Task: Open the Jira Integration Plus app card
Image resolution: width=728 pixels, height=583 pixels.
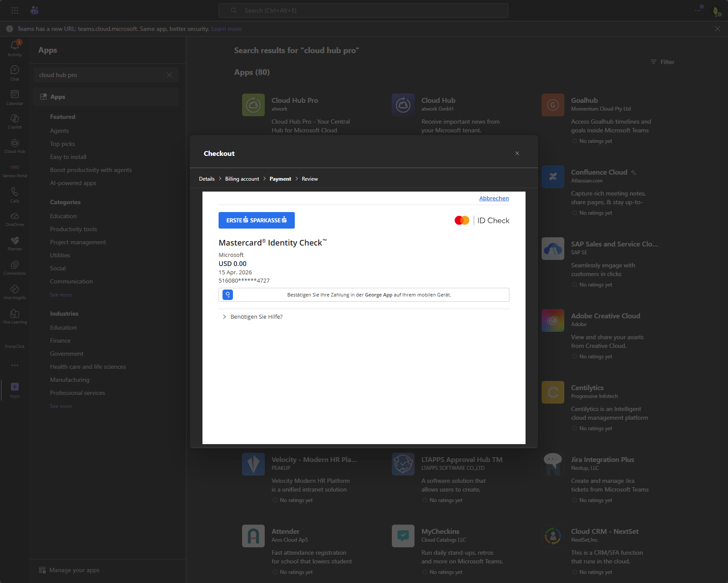Action: pos(602,479)
